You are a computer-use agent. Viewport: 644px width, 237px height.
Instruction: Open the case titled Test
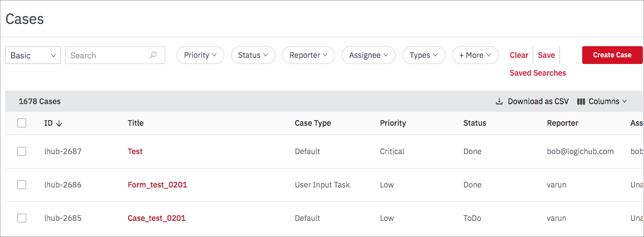135,151
